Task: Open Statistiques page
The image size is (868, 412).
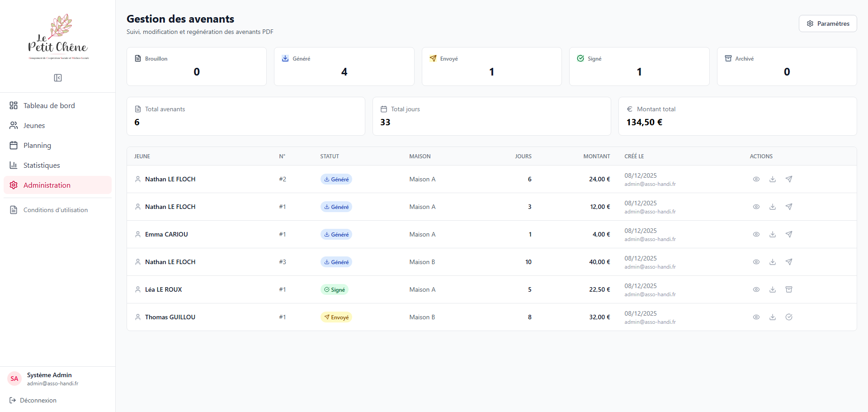Action: 57,165
